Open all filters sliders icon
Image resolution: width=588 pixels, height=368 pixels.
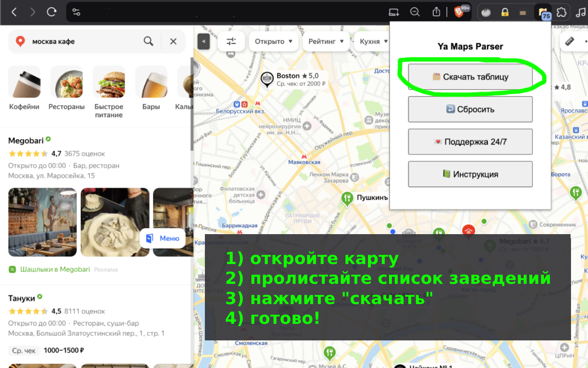coord(231,41)
